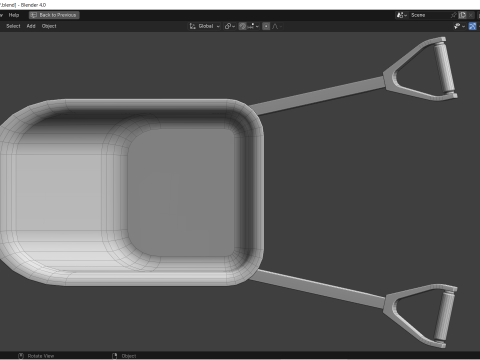This screenshot has width=480, height=360.
Task: Toggle the blue show gizmo button
Action: click(472, 26)
